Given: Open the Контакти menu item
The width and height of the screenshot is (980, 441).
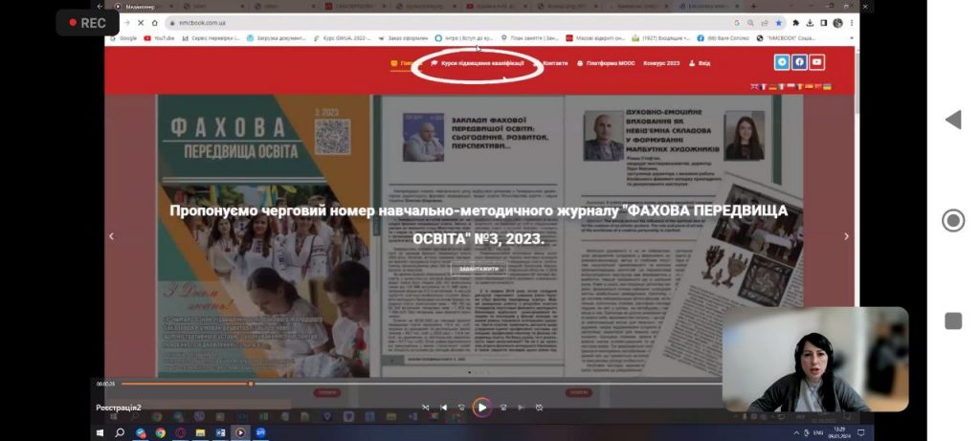Looking at the screenshot, I should [554, 63].
